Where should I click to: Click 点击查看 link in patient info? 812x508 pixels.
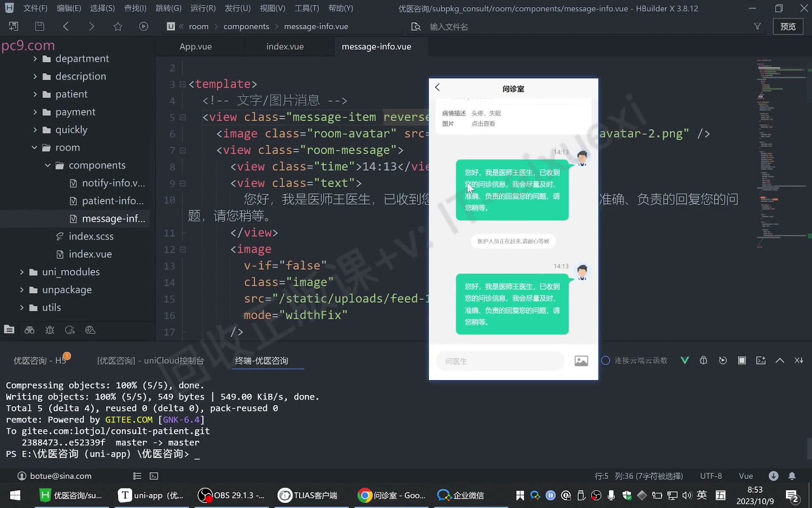[483, 124]
